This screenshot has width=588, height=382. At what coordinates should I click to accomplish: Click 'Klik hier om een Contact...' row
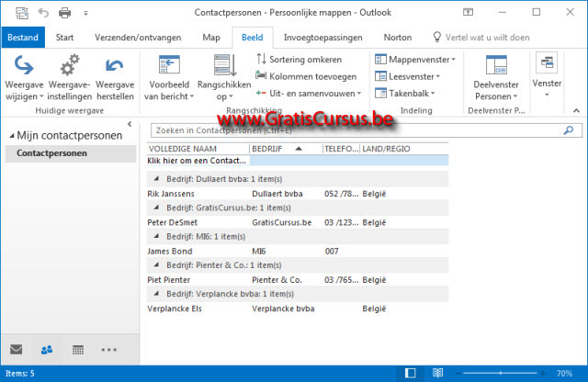point(298,161)
